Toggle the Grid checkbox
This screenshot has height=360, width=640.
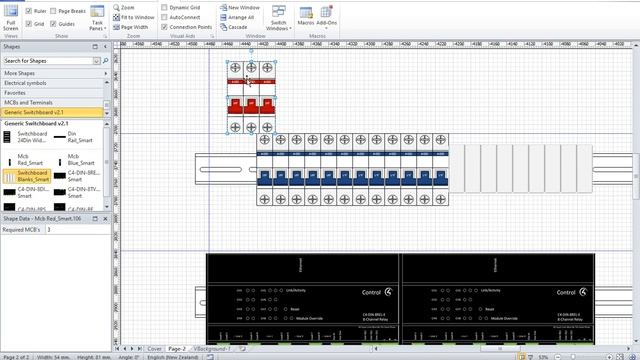tap(29, 24)
